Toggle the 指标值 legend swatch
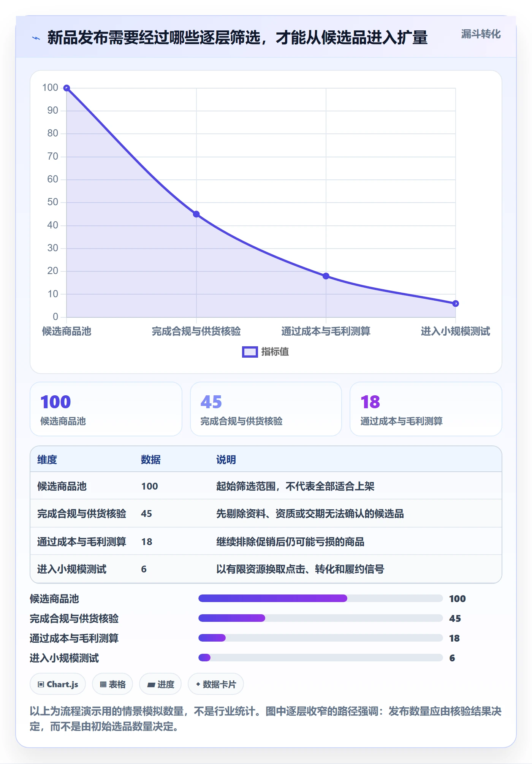The image size is (532, 764). click(x=250, y=352)
